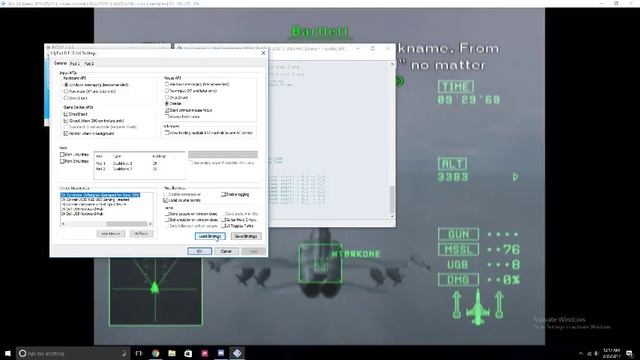Click console window scroll-down arrow
This screenshot has width=640, height=360.
click(x=392, y=217)
